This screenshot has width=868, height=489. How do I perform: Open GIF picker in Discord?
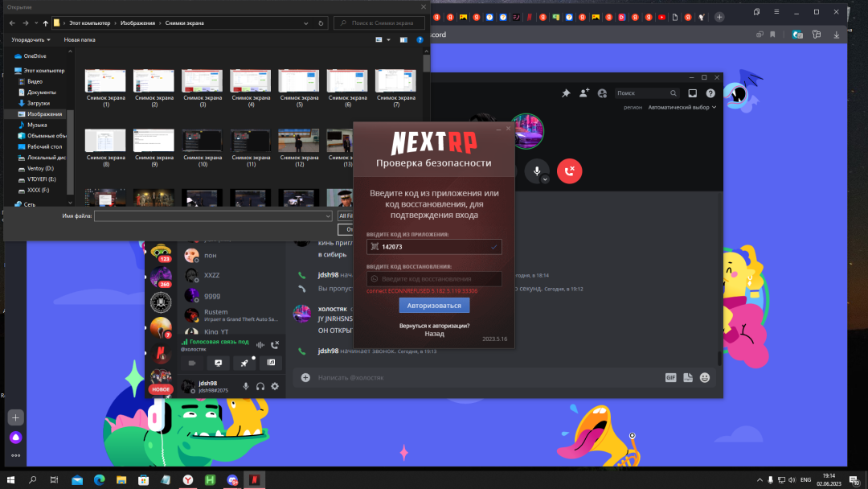[x=670, y=378]
